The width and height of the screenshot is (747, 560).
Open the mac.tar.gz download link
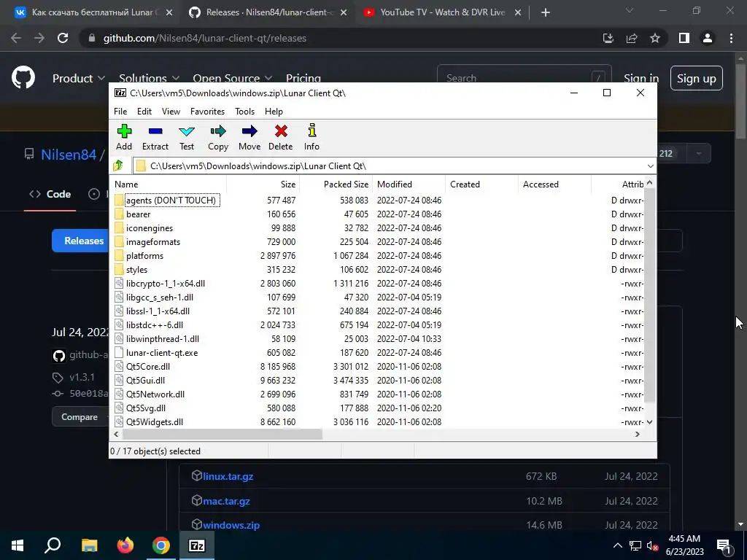coord(226,501)
